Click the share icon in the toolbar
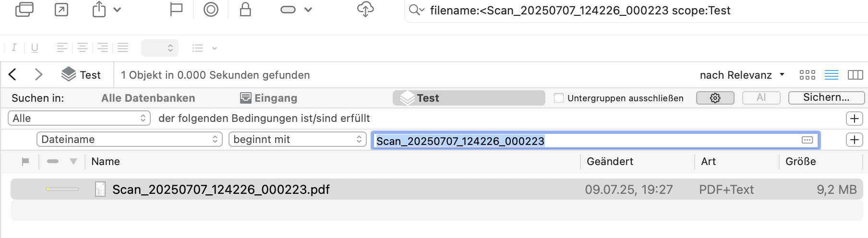This screenshot has width=868, height=238. 99,10
